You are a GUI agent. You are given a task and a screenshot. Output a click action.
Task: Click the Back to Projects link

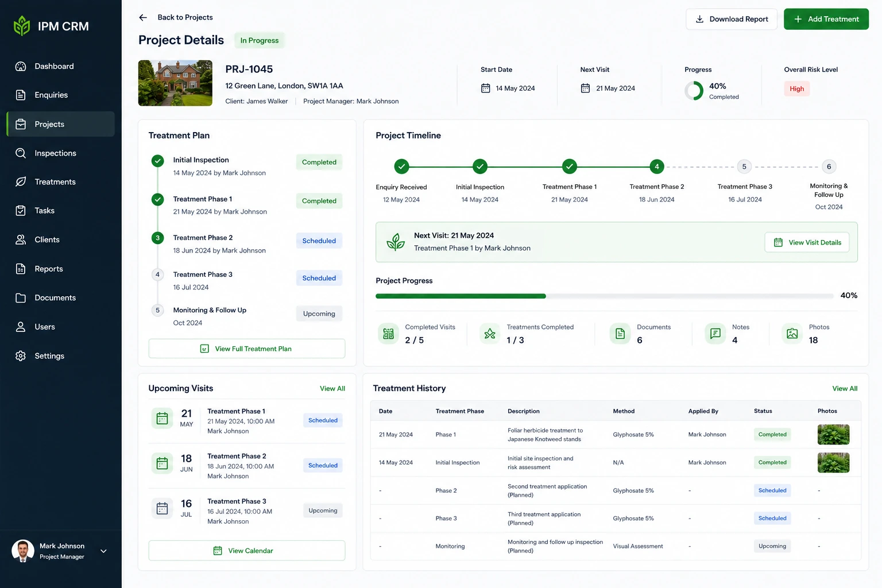click(185, 17)
